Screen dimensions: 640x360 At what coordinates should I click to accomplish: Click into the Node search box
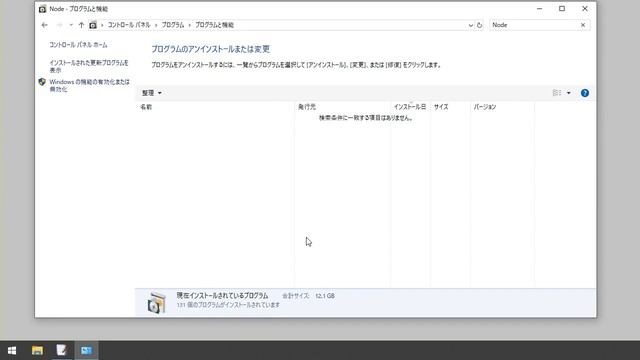coord(534,25)
